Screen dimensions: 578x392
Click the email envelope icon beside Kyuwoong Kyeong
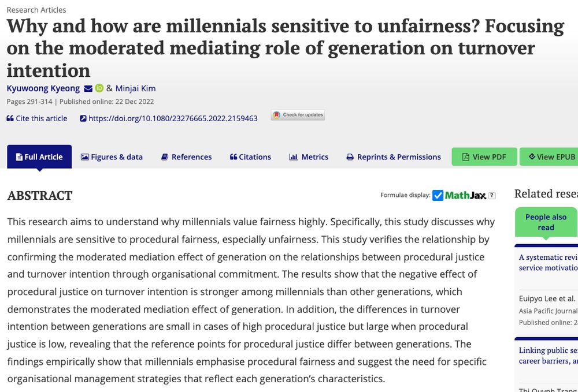pyautogui.click(x=88, y=89)
